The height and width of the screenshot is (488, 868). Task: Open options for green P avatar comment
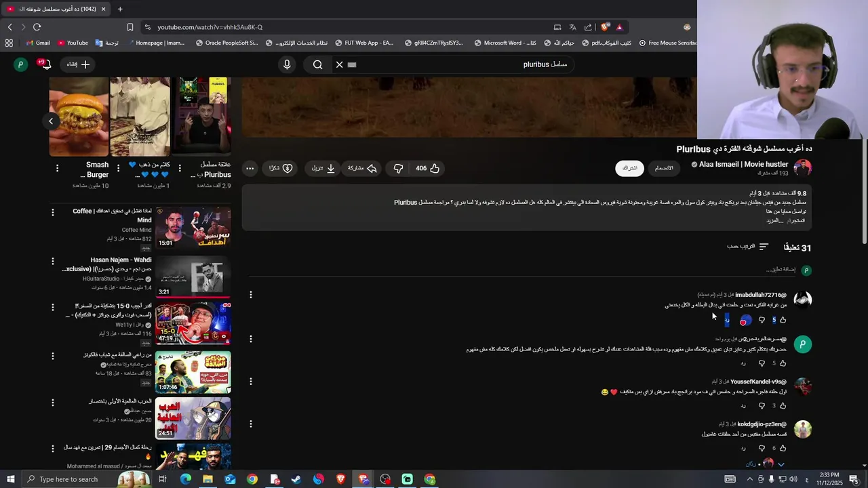[250, 339]
